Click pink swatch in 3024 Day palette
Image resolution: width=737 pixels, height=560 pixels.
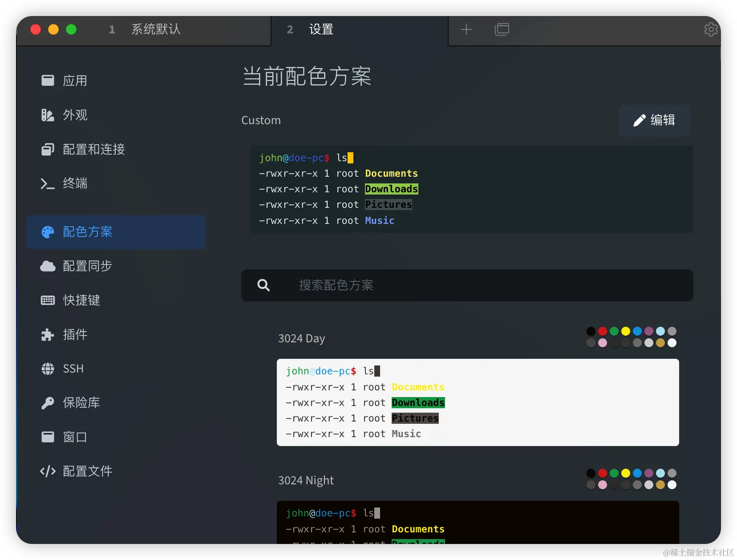click(603, 343)
